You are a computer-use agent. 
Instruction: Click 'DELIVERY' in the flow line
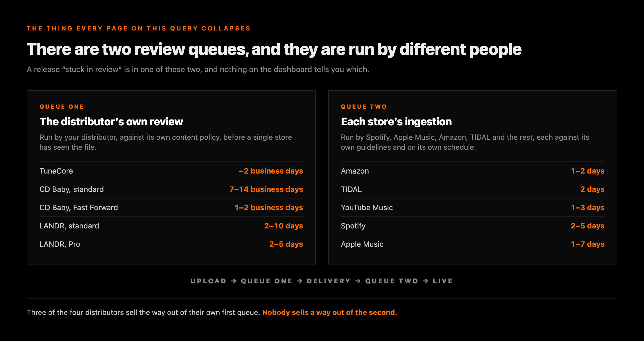tap(329, 281)
